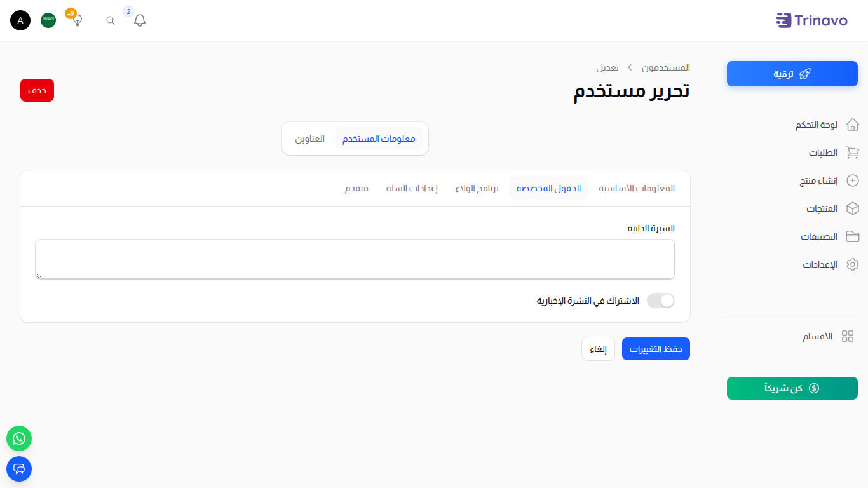
Task: Open الطلبات menu item
Action: pyautogui.click(x=823, y=152)
